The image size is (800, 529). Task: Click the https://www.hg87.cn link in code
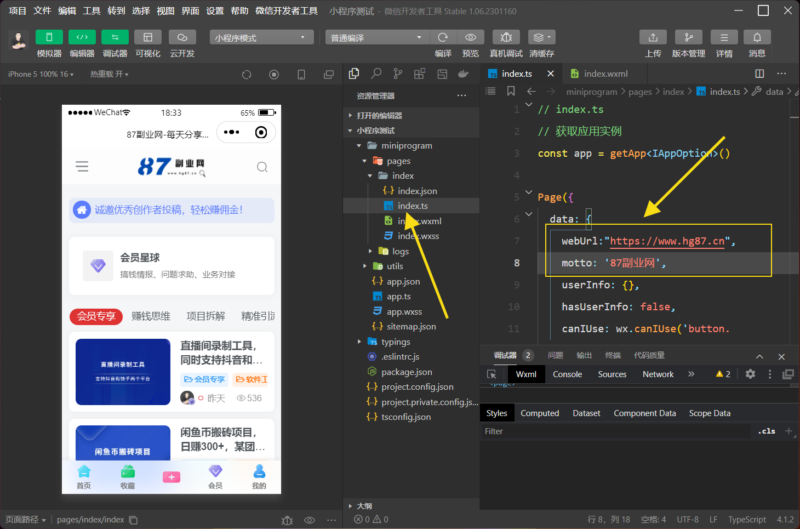click(667, 241)
